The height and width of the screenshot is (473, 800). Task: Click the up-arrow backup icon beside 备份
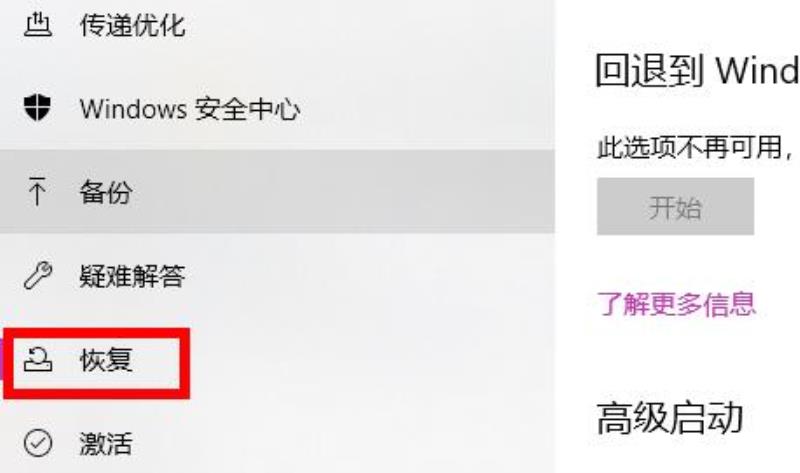point(37,191)
